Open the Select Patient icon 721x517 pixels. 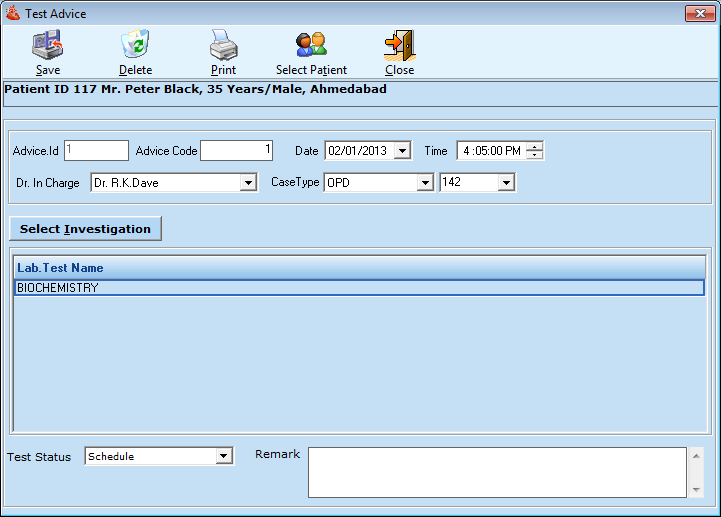point(311,46)
